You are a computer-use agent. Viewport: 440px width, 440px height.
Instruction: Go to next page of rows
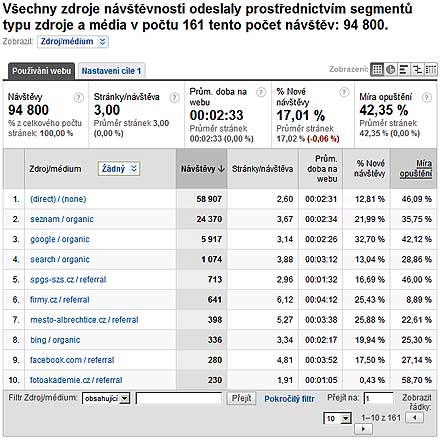(x=363, y=429)
